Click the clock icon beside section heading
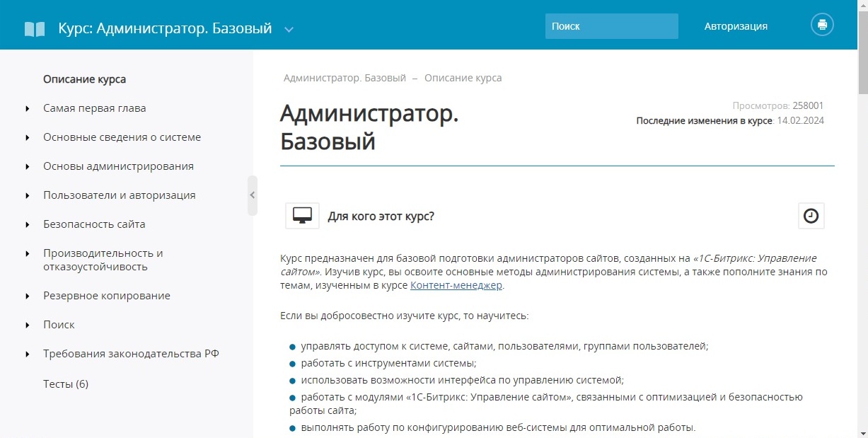The width and height of the screenshot is (868, 438). point(811,216)
